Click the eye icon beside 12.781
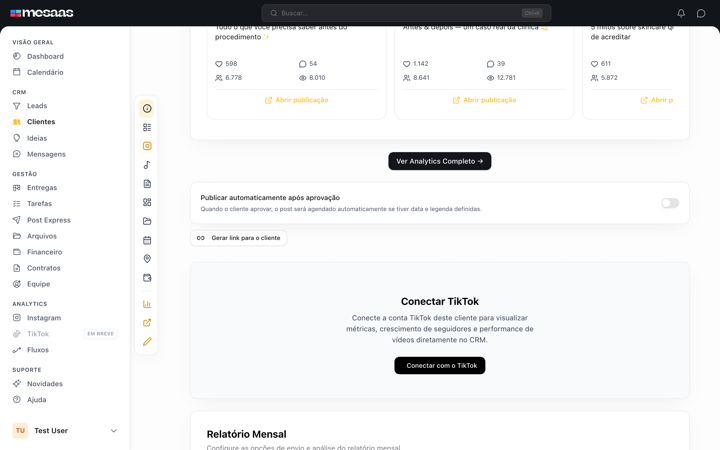The image size is (720, 450). coord(490,78)
